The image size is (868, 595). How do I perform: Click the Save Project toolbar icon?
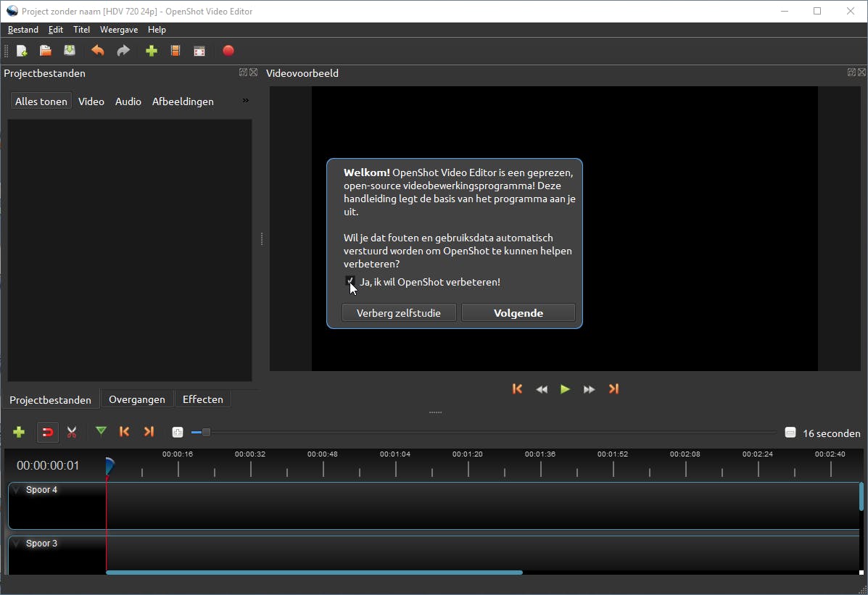tap(69, 51)
